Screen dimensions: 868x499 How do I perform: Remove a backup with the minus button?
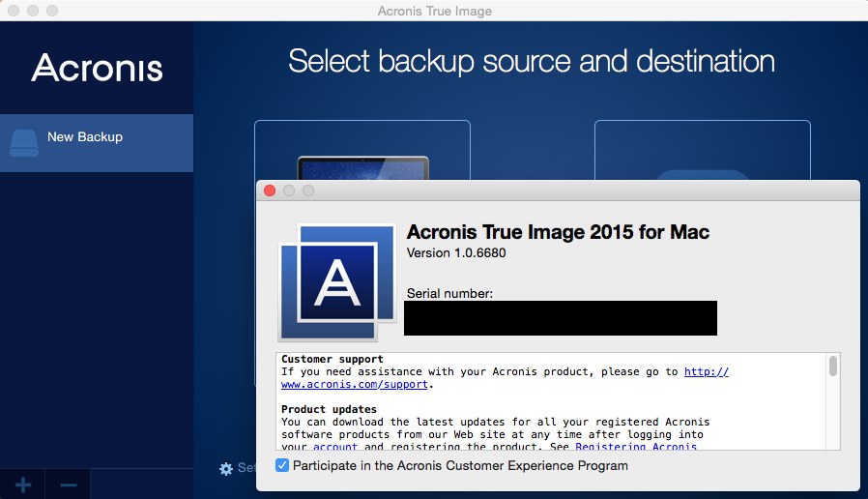tap(68, 485)
